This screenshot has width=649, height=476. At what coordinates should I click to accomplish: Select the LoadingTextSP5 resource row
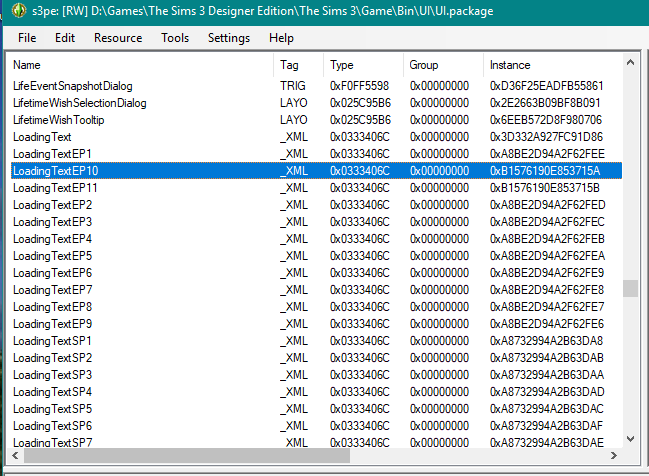(x=316, y=409)
